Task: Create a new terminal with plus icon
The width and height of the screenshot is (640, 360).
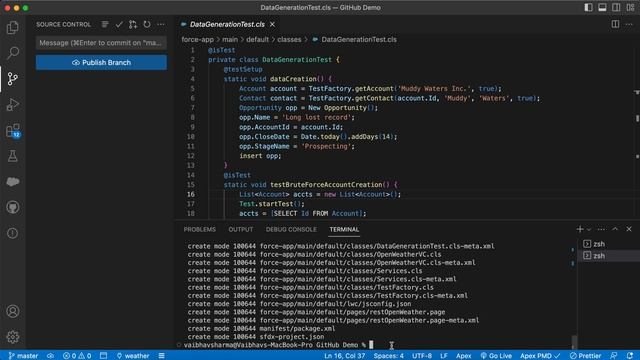Action: click(x=580, y=229)
